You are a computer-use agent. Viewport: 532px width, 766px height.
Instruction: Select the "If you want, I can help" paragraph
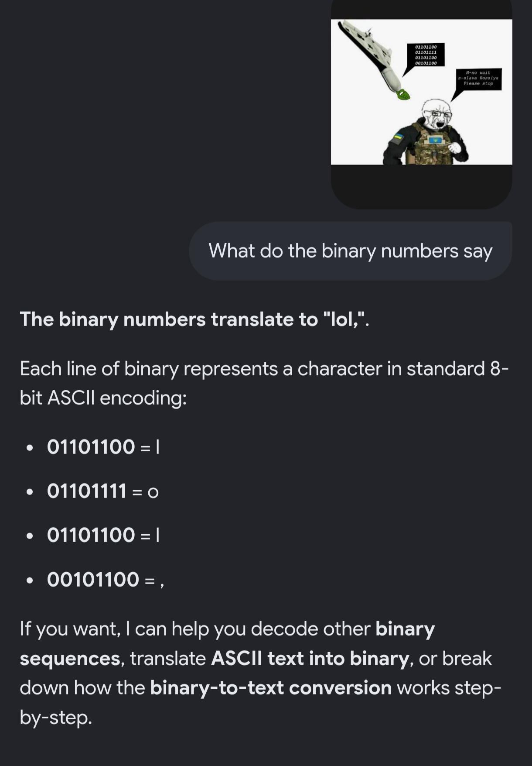[261, 673]
